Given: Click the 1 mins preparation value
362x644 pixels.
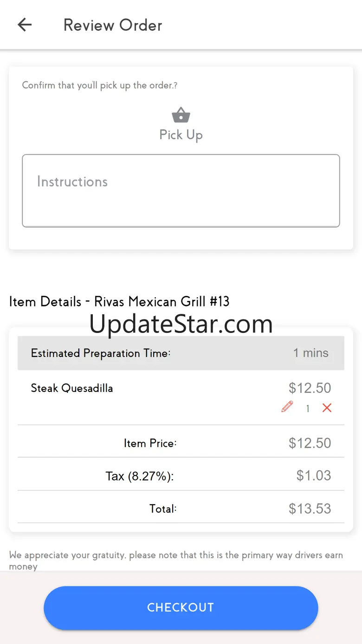Looking at the screenshot, I should point(310,353).
